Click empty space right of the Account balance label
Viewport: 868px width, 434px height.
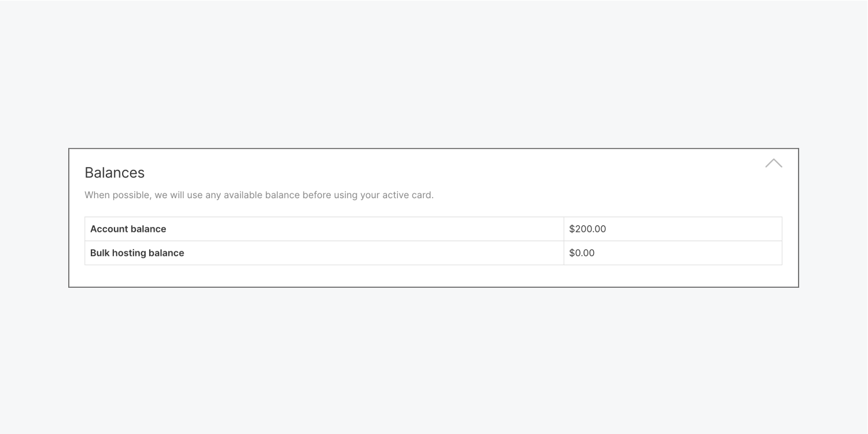click(x=364, y=229)
